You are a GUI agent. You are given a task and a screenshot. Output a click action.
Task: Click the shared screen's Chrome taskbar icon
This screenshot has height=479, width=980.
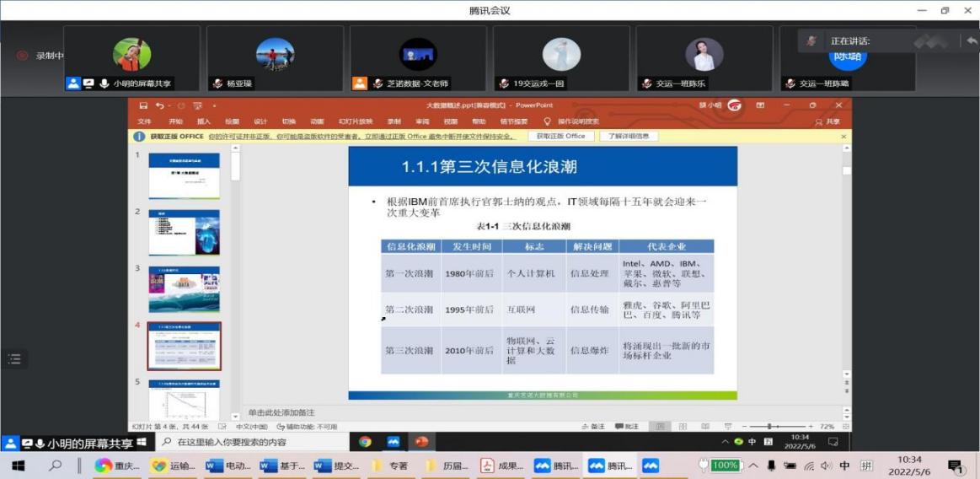365,442
